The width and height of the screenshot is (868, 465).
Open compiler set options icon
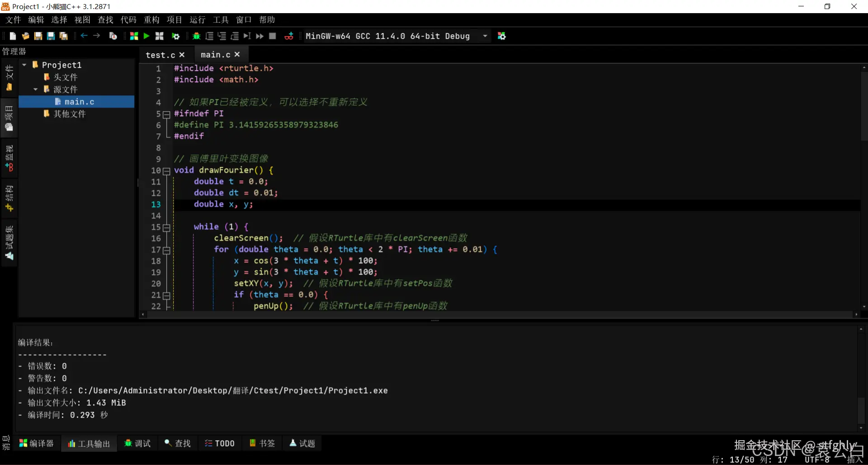coord(502,36)
